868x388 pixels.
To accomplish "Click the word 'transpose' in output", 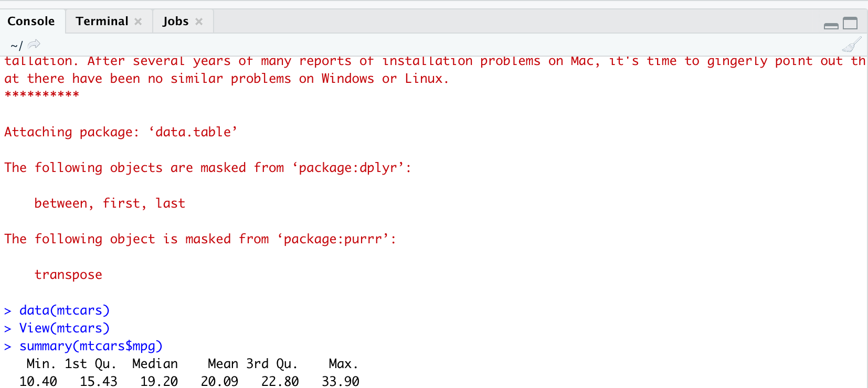I will (68, 275).
